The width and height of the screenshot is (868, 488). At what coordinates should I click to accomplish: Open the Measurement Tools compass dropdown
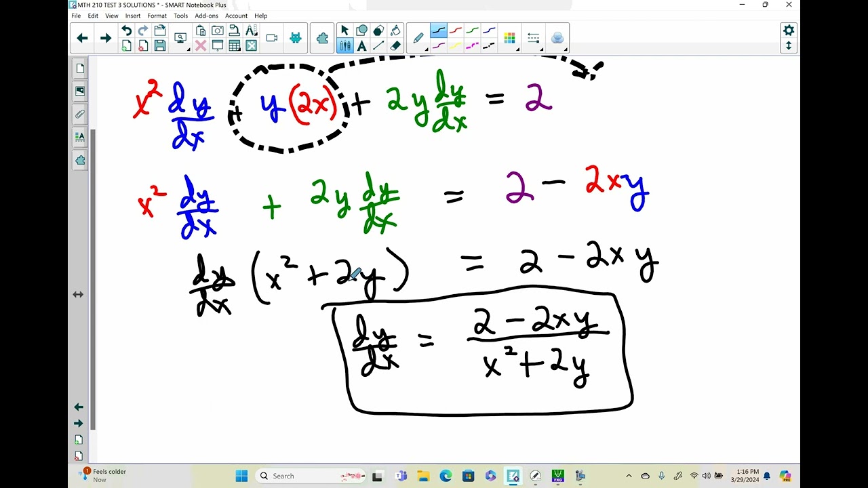252,30
